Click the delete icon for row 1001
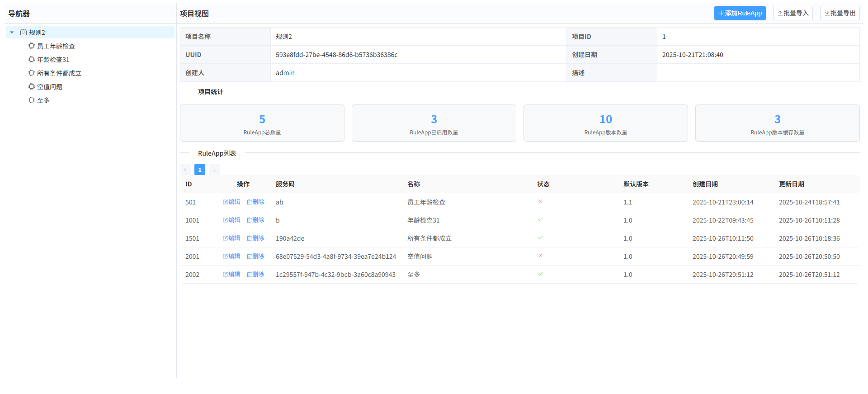This screenshot has height=394, width=868. pyautogui.click(x=249, y=220)
